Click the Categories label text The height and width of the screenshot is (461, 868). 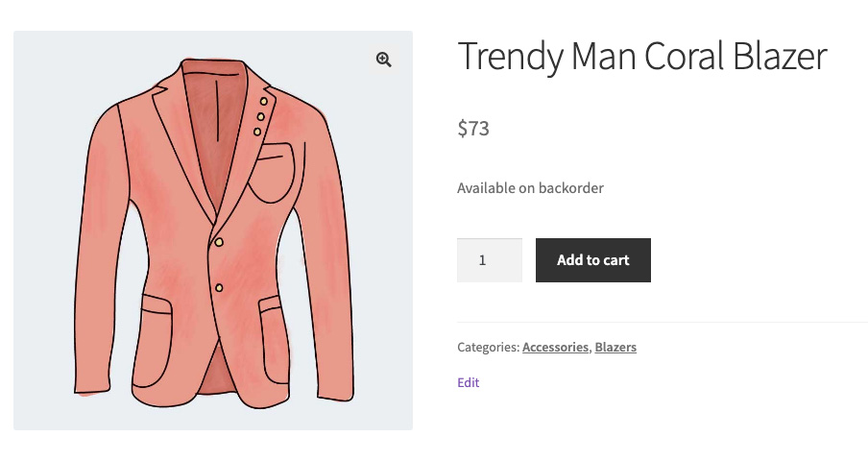click(488, 347)
